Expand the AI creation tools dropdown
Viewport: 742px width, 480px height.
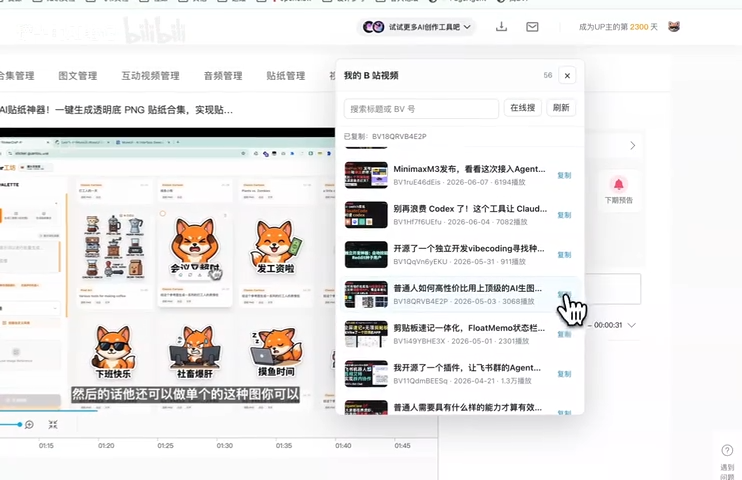pyautogui.click(x=416, y=27)
